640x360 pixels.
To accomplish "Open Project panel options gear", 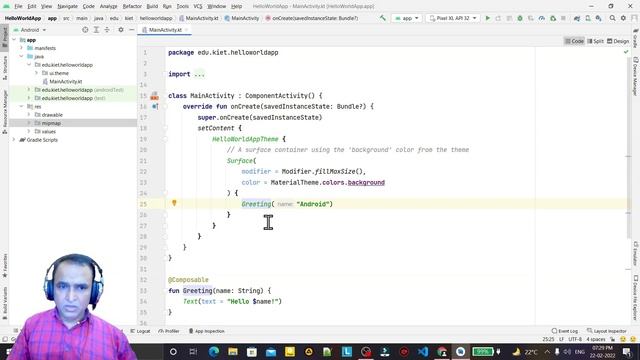I will click(121, 30).
